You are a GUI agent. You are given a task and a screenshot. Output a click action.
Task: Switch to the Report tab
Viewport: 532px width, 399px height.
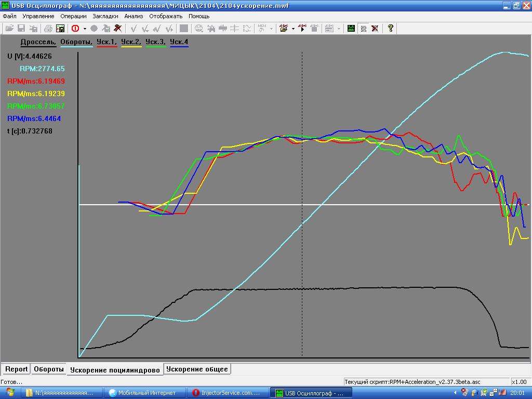point(16,369)
